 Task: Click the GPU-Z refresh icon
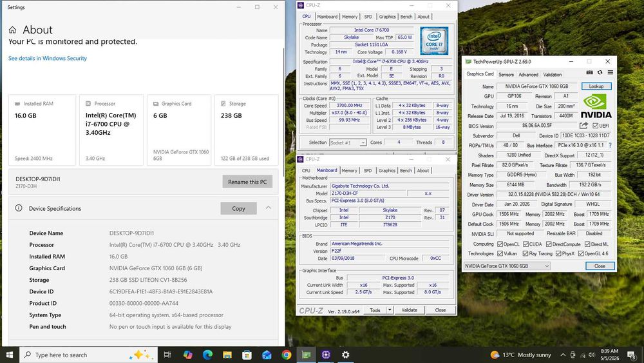[600, 72]
